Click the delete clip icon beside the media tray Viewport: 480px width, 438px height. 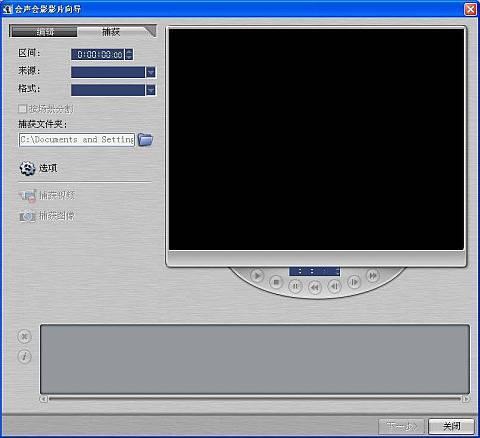(24, 336)
